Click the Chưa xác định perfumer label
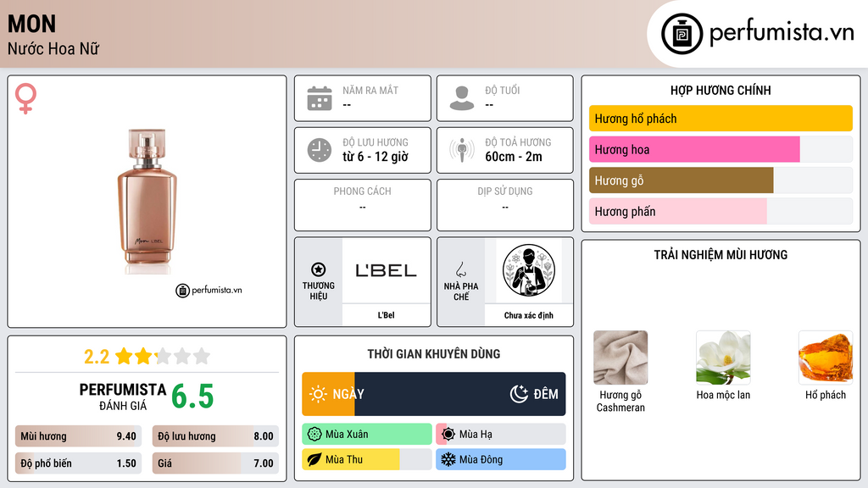This screenshot has width=868, height=488. [529, 315]
